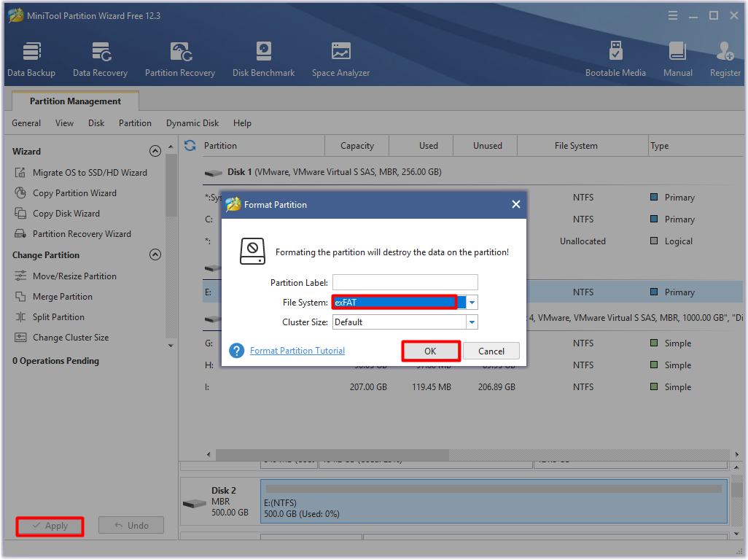This screenshot has height=560, width=748.
Task: Click the Register icon
Action: 724,58
